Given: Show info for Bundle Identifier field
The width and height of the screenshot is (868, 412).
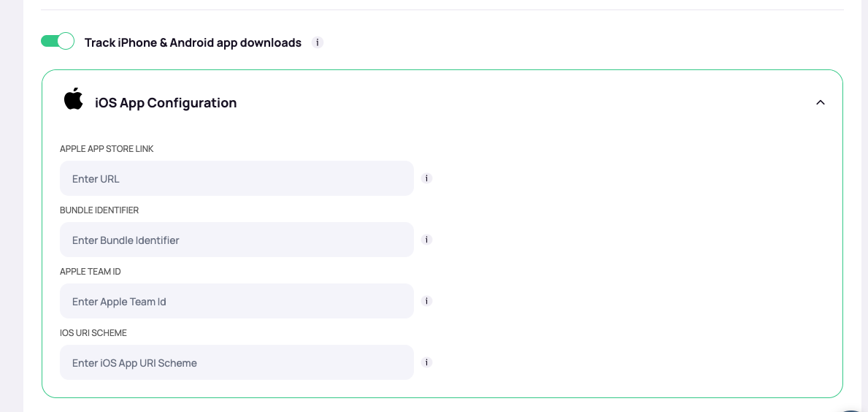Looking at the screenshot, I should coord(427,240).
